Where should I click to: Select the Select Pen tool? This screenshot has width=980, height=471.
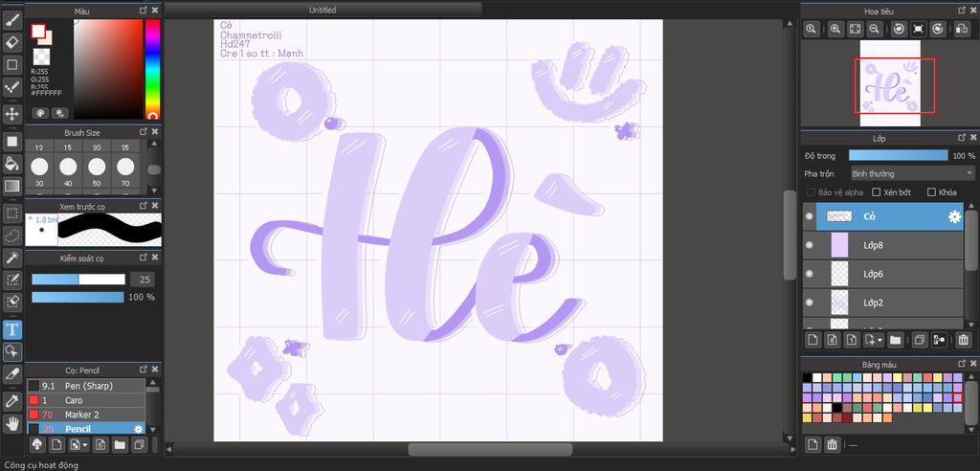tap(11, 279)
